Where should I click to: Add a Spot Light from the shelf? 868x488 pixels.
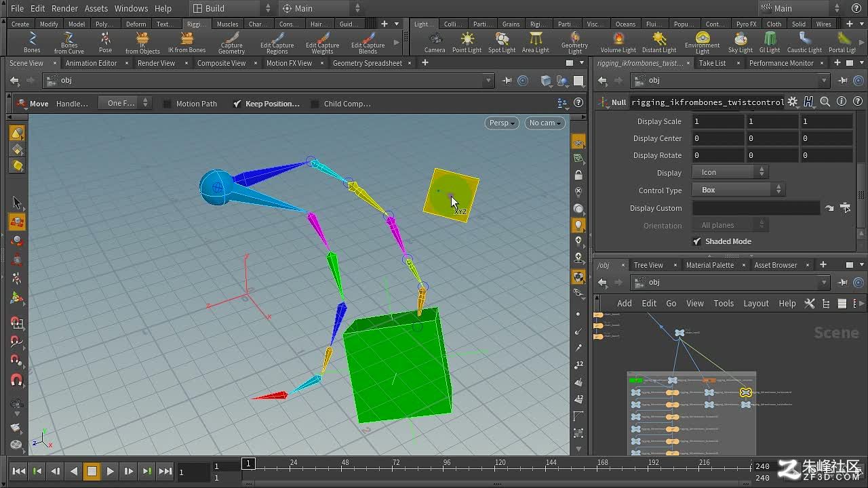pos(502,43)
